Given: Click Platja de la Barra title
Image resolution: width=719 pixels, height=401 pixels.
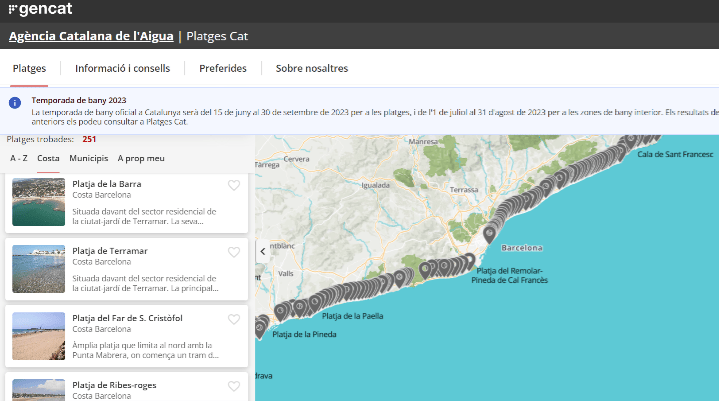Looking at the screenshot, I should pyautogui.click(x=106, y=184).
